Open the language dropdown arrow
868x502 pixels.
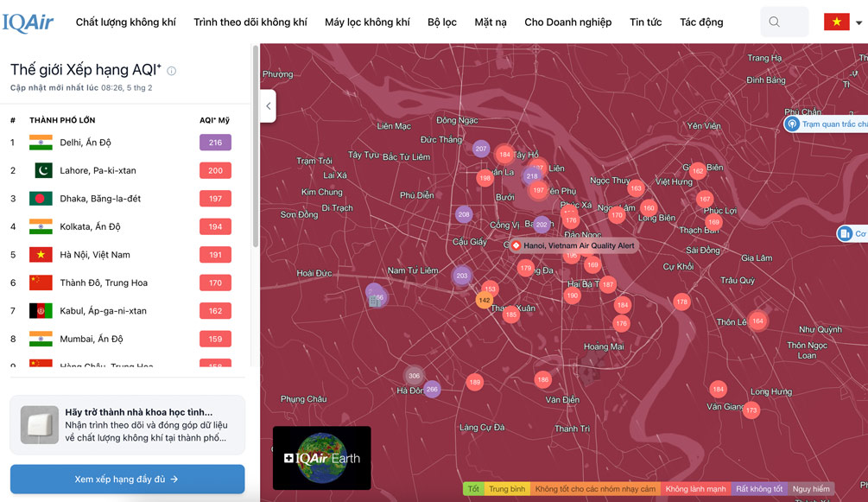[x=858, y=23]
